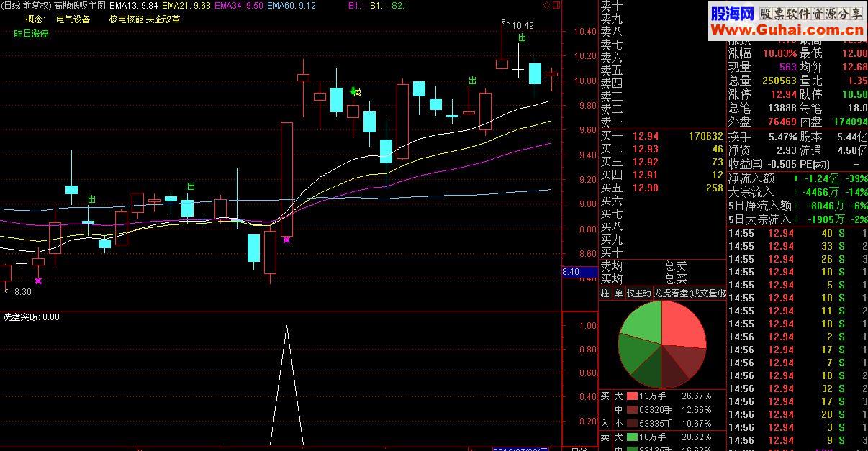Click the 昨日涨停 status text
The image size is (868, 451).
tap(31, 34)
